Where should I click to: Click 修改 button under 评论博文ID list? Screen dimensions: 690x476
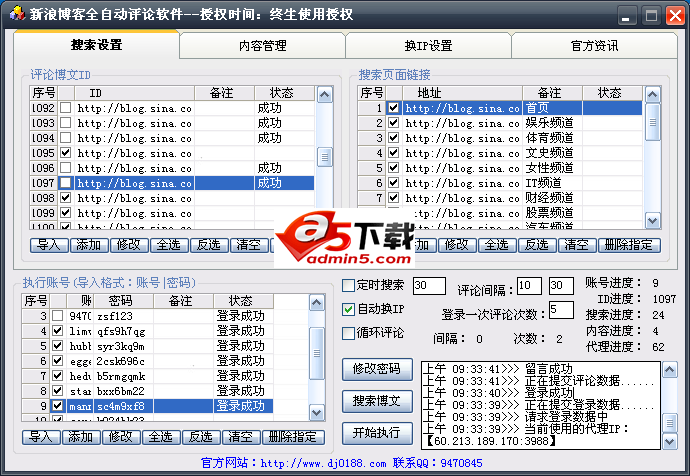[x=129, y=245]
